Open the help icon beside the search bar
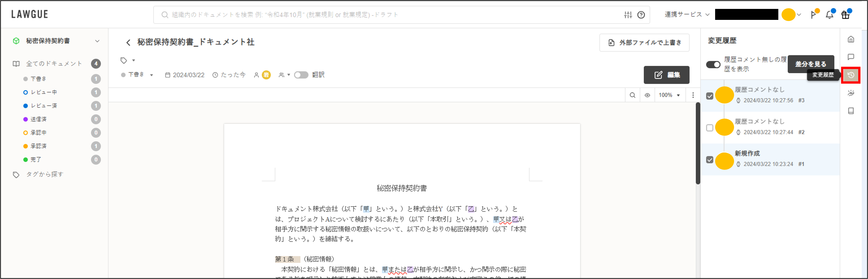This screenshot has height=279, width=868. (641, 14)
